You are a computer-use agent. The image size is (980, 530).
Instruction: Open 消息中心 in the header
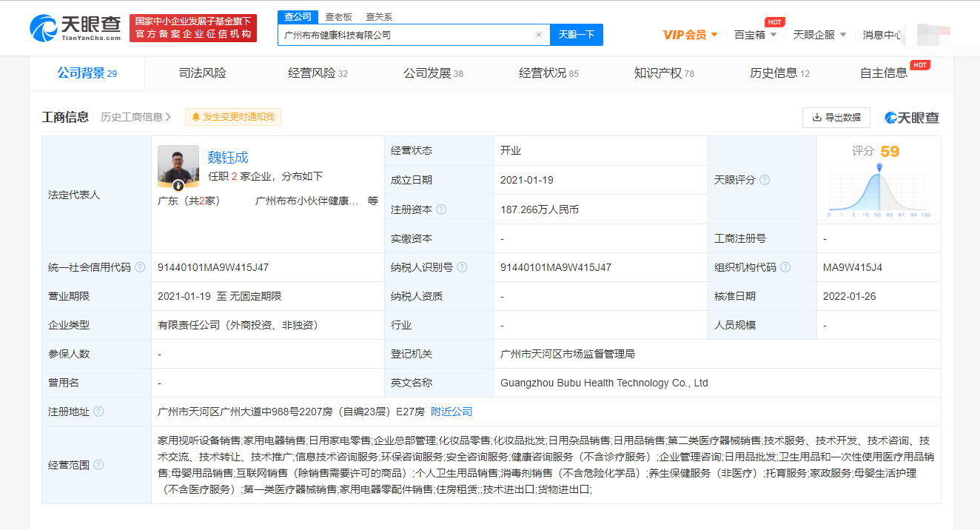[x=882, y=35]
